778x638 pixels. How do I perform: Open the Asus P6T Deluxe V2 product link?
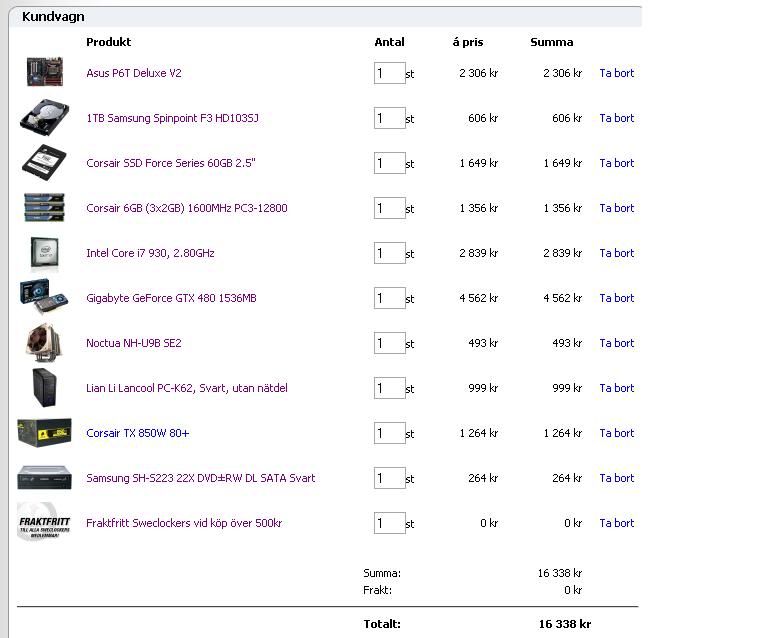point(134,73)
